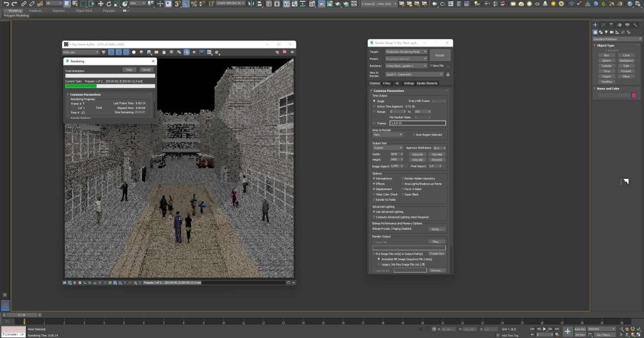Open the Output Size Custom dropdown
Viewport: 644px width, 338px height.
coord(387,148)
